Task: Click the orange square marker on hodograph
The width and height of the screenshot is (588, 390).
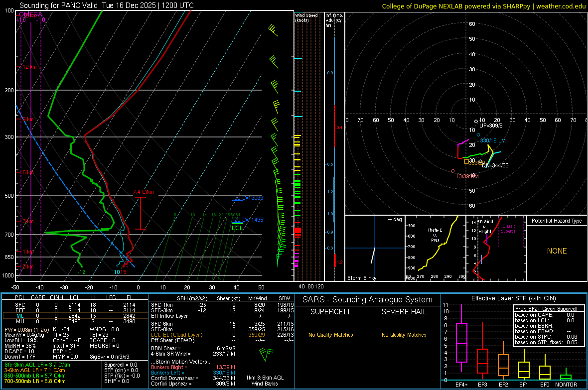Action: coord(466,161)
